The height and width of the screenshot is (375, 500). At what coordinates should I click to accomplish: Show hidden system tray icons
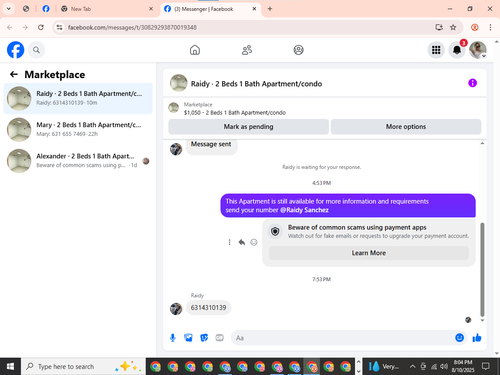pos(412,366)
